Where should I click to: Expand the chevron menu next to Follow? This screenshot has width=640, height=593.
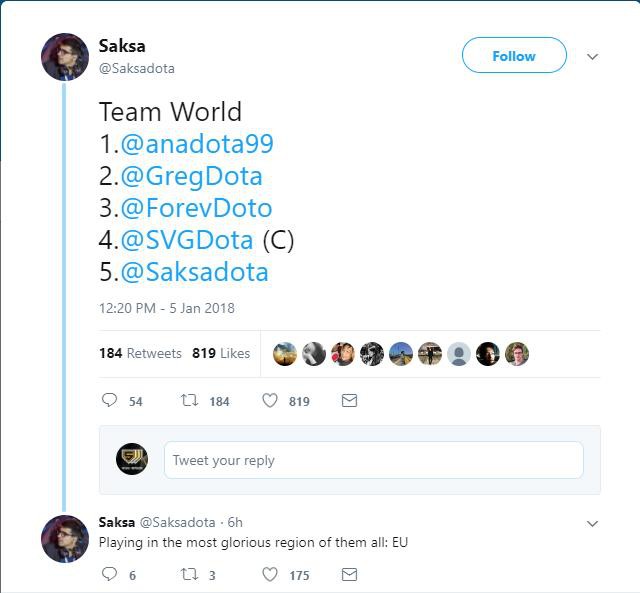(x=592, y=56)
